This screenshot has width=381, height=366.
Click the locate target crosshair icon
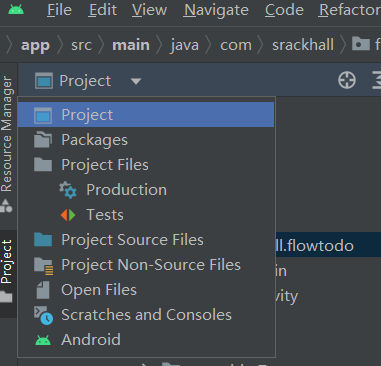347,80
